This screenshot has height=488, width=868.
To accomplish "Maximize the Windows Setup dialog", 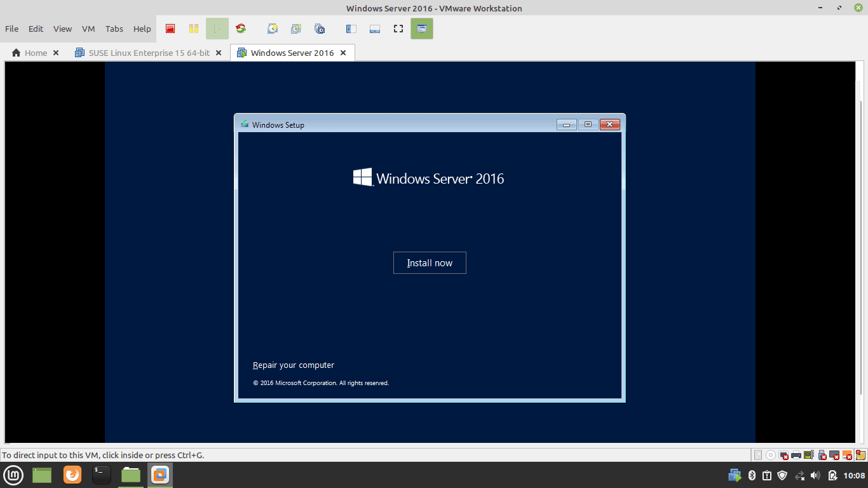I will coord(588,125).
